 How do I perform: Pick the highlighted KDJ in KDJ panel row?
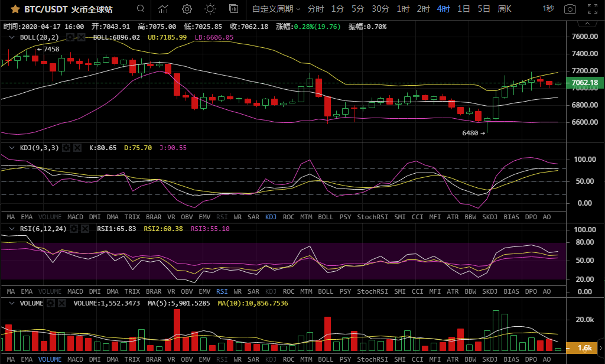coord(271,217)
